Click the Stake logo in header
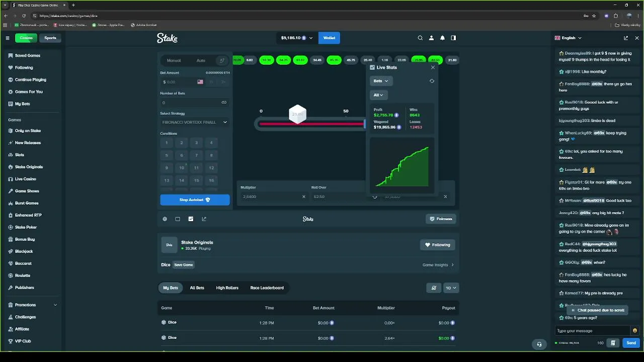644x362 pixels. click(x=167, y=38)
